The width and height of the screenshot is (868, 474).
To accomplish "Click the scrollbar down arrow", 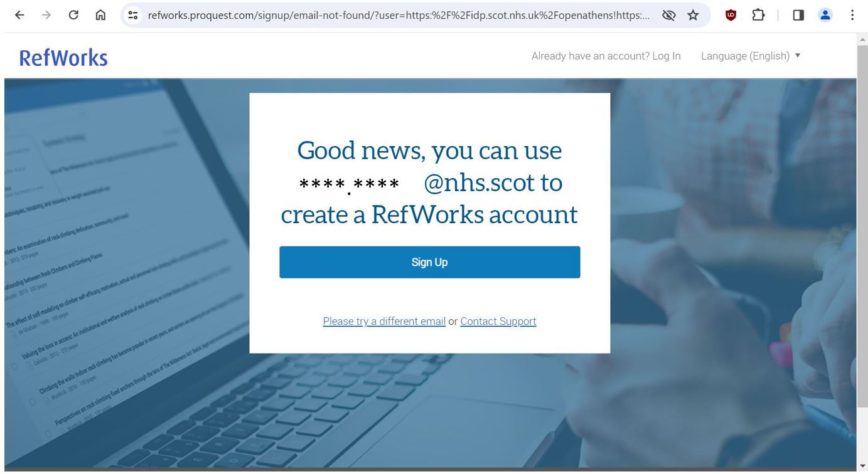I will point(862,466).
